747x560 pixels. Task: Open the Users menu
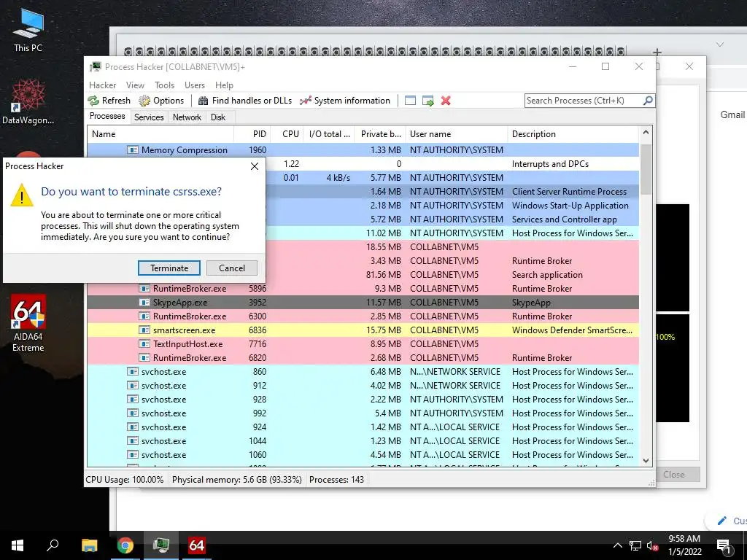coord(194,85)
